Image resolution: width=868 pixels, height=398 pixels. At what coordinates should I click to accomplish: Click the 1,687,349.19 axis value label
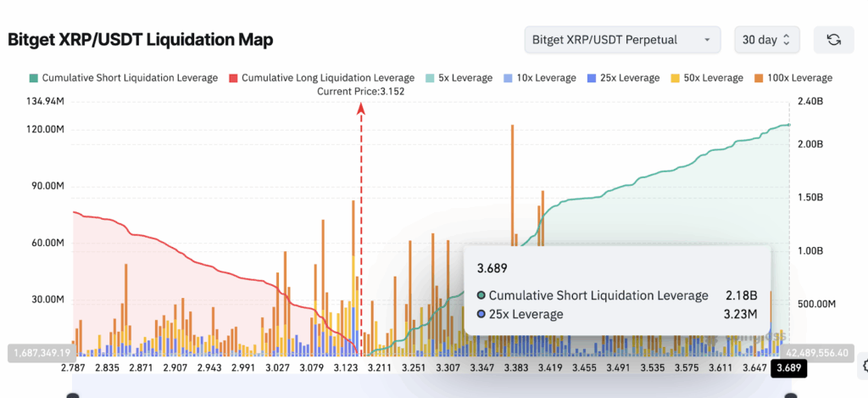tap(42, 352)
